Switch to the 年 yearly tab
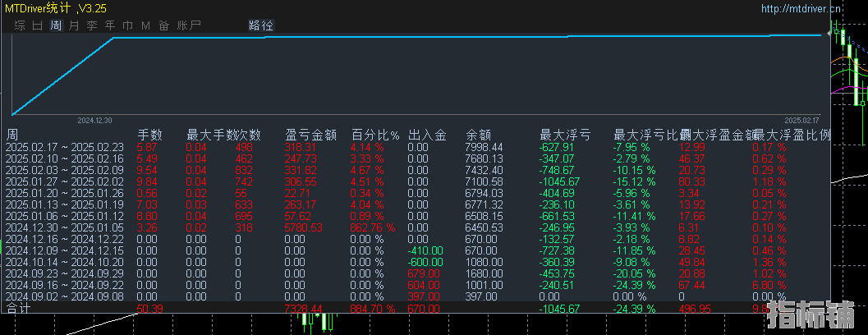Image resolution: width=868 pixels, height=335 pixels. coord(110,25)
